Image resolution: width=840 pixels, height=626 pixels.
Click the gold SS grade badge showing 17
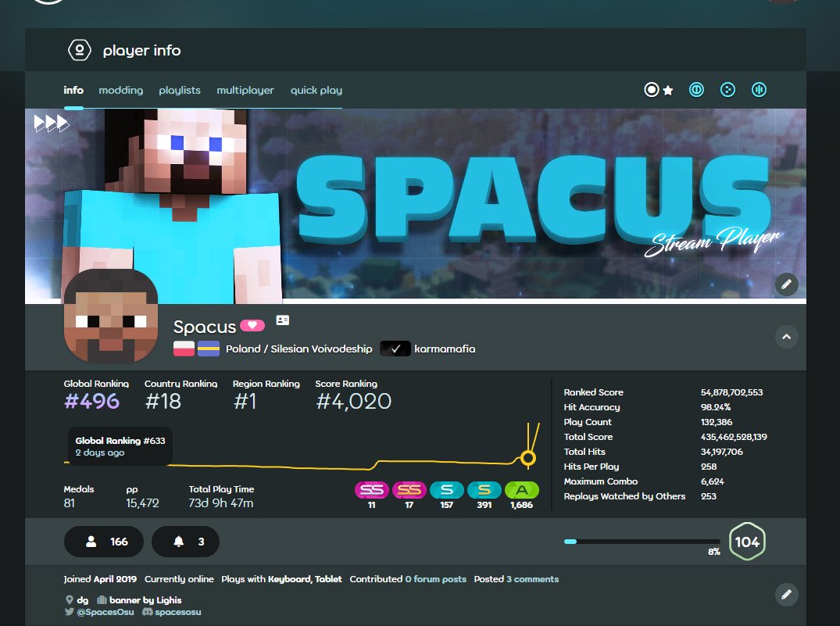[409, 490]
